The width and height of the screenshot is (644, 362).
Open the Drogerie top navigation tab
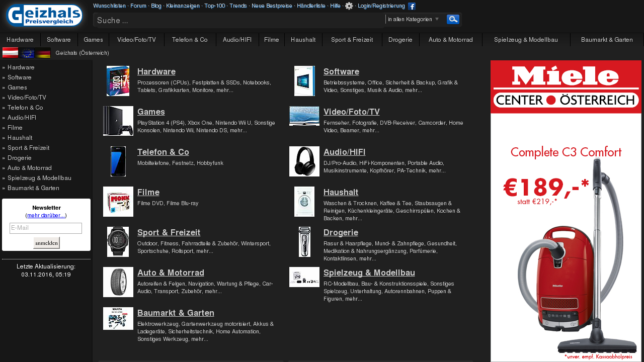point(400,40)
